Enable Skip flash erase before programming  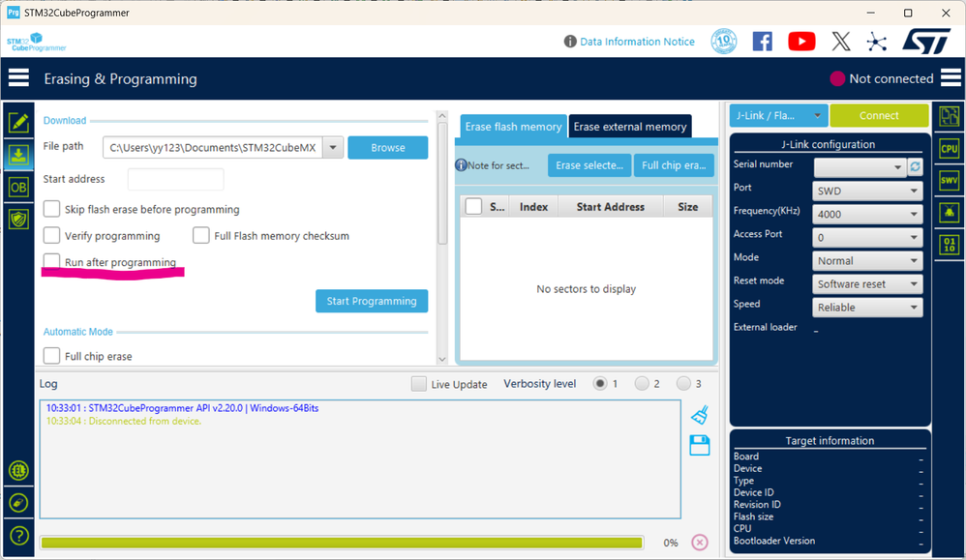click(51, 209)
